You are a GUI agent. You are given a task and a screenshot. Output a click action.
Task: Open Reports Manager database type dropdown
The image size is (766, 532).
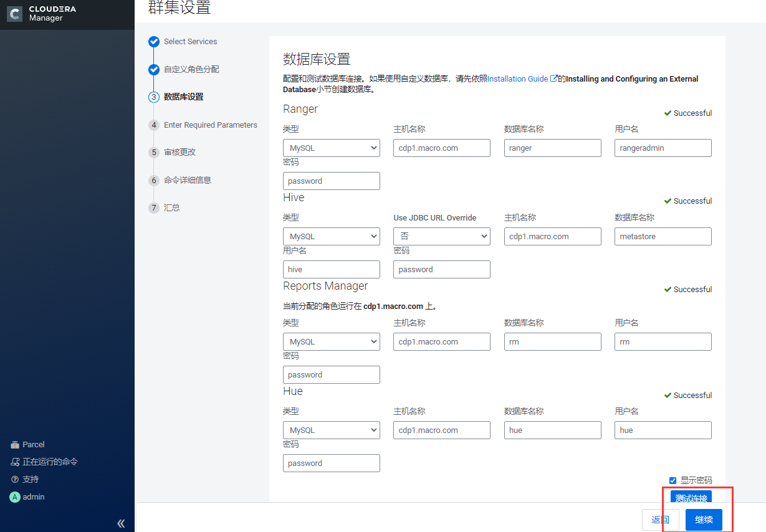(332, 341)
